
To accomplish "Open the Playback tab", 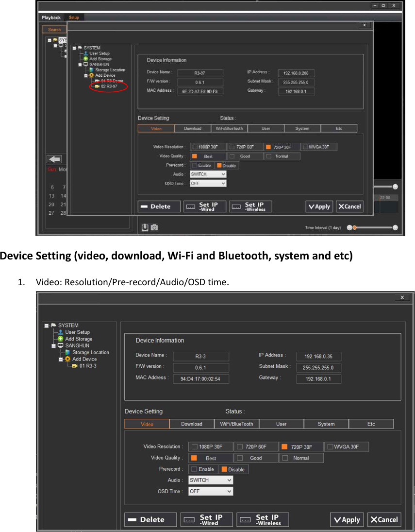I will (x=51, y=17).
